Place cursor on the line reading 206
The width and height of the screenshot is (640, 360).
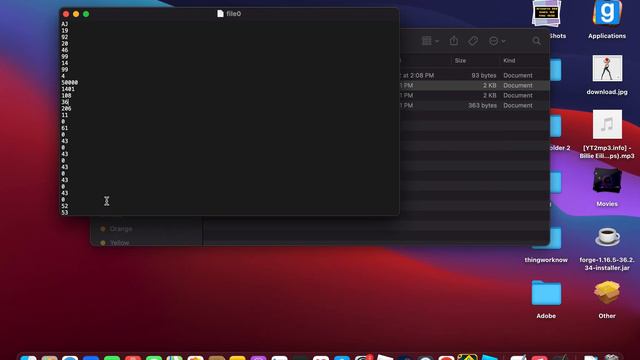tap(66, 109)
